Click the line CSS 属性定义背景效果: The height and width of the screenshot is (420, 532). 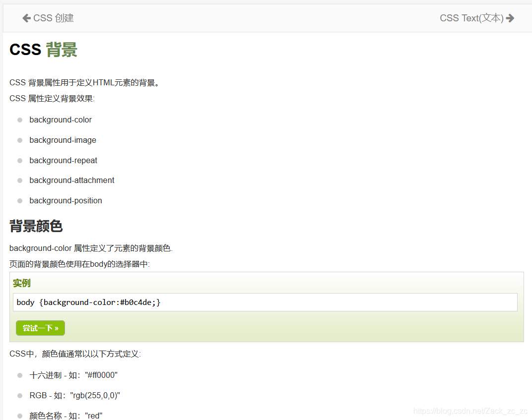(52, 99)
